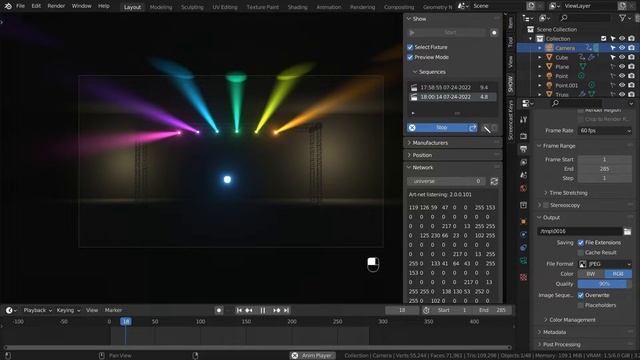
Task: Click the pencil edit icon beside Stop
Action: point(487,129)
